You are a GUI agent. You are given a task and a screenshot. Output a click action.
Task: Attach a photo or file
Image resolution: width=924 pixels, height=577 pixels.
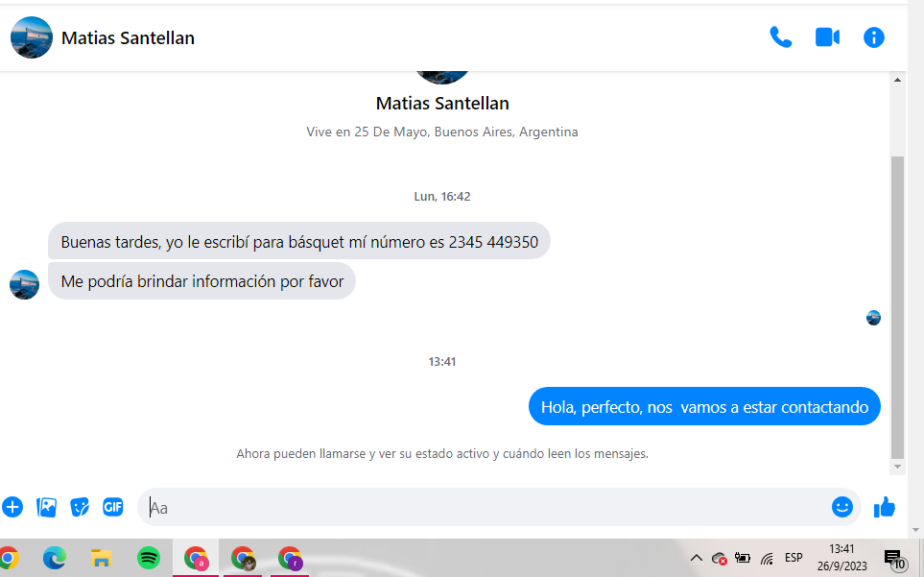[46, 507]
